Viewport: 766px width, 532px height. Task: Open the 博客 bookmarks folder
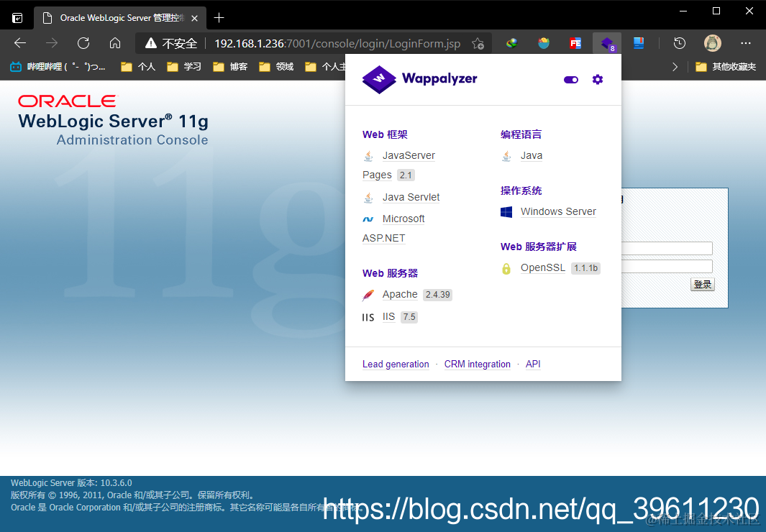[231, 67]
